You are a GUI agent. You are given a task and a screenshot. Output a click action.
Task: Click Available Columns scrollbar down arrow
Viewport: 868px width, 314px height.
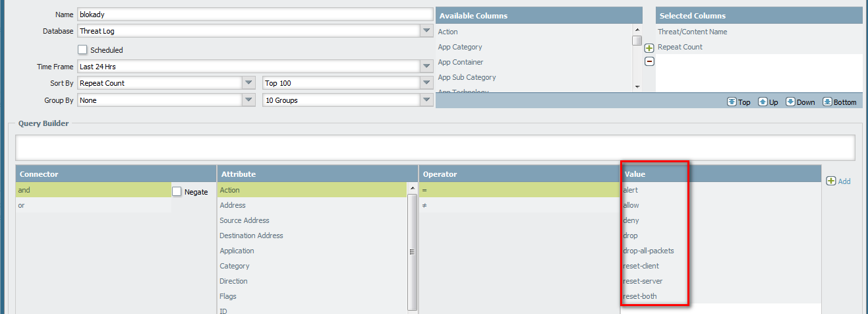pos(637,87)
